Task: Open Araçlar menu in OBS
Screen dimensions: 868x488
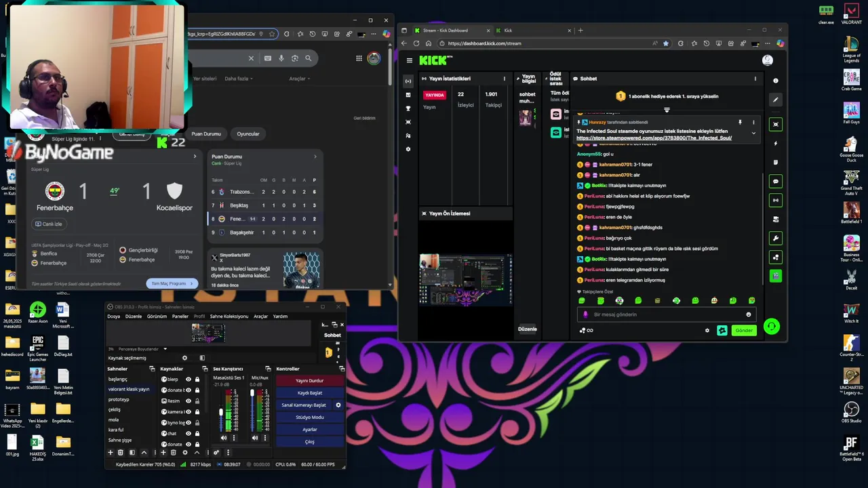Action: [x=260, y=317]
